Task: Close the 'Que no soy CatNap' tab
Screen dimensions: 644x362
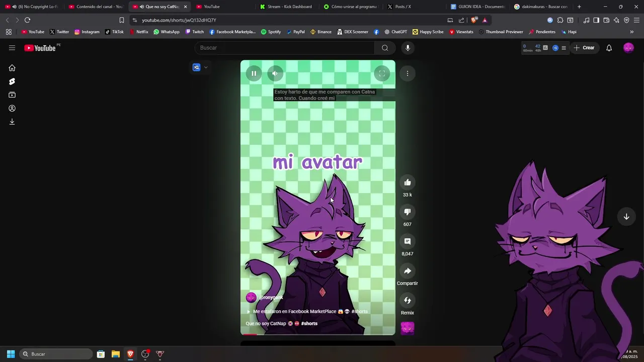Action: 186,7
